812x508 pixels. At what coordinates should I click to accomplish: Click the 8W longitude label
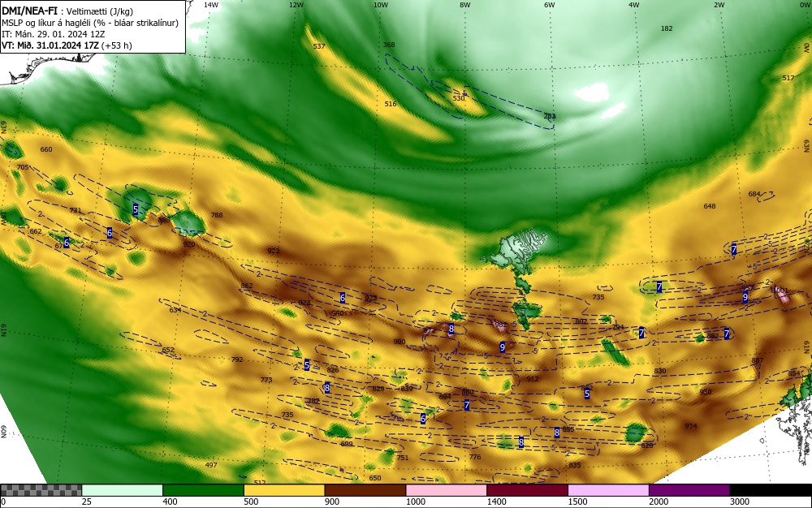pyautogui.click(x=465, y=5)
